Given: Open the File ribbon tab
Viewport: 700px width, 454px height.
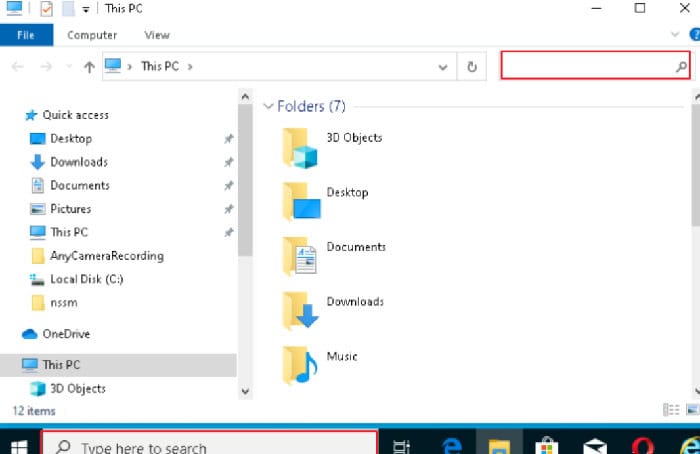Looking at the screenshot, I should [x=26, y=35].
